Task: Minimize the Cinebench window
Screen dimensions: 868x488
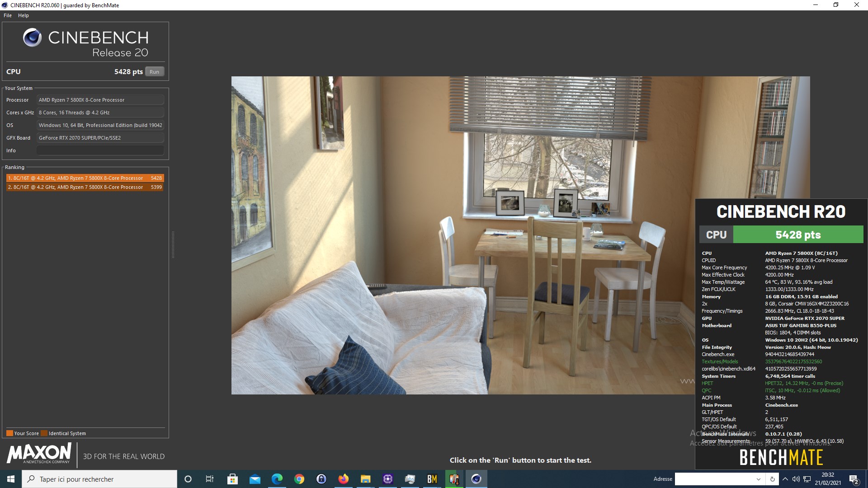Action: click(x=816, y=5)
